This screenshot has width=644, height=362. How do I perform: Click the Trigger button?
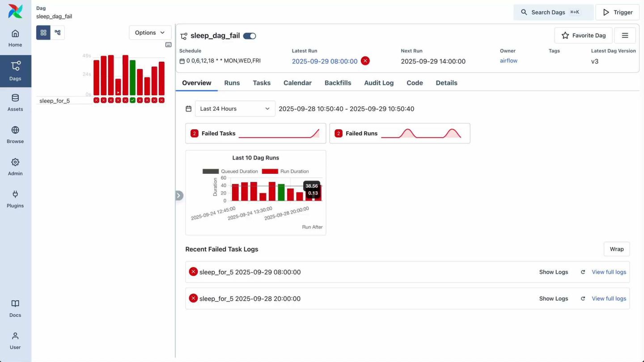click(x=618, y=12)
